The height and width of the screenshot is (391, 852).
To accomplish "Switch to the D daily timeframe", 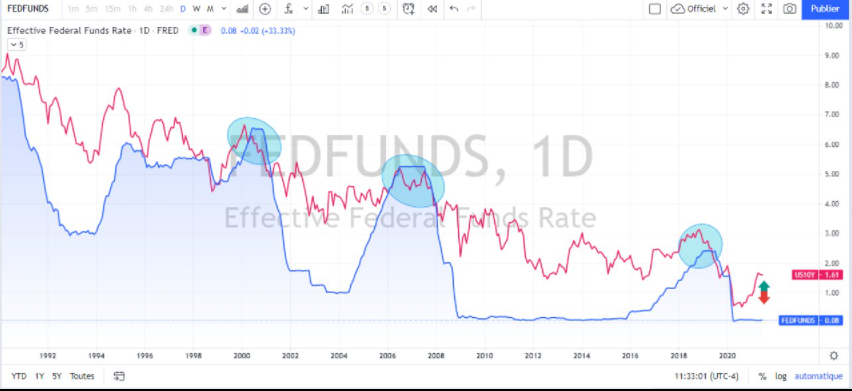I will 183,9.
